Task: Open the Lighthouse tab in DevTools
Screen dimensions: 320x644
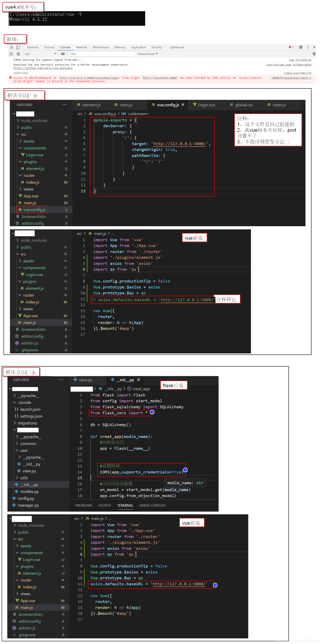Action: click(x=177, y=47)
